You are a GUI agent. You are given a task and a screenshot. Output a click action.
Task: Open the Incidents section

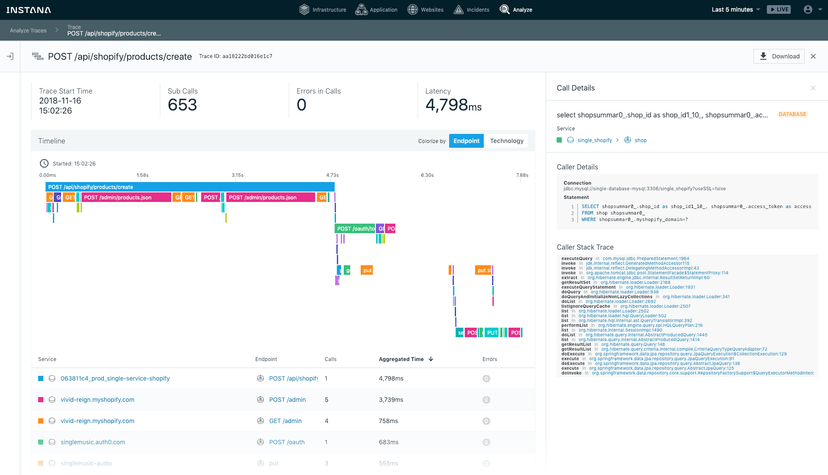pyautogui.click(x=472, y=10)
